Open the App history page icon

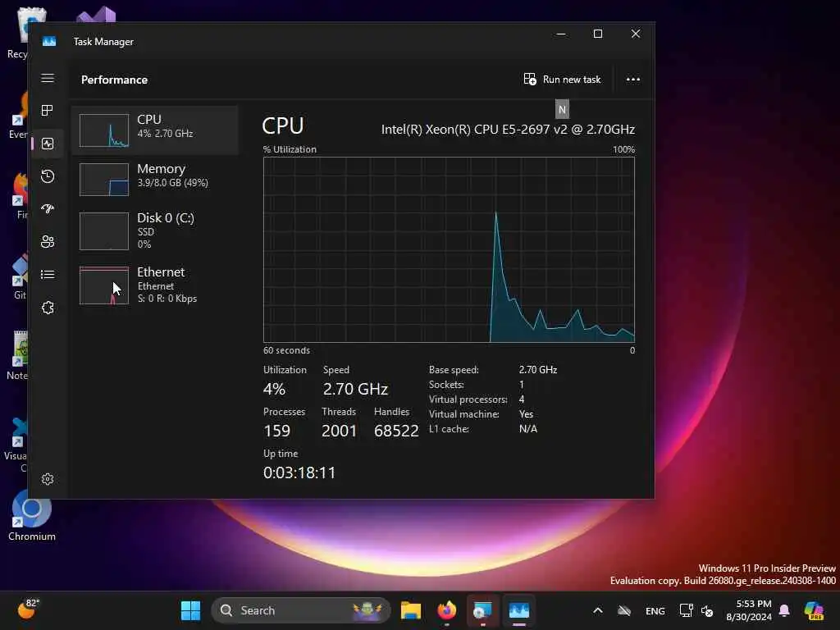point(48,176)
